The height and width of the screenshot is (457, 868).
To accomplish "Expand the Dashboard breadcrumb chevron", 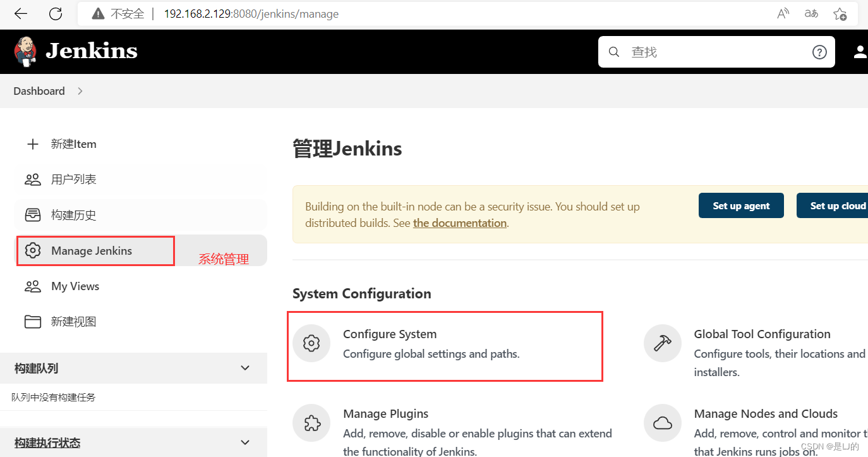I will 80,91.
